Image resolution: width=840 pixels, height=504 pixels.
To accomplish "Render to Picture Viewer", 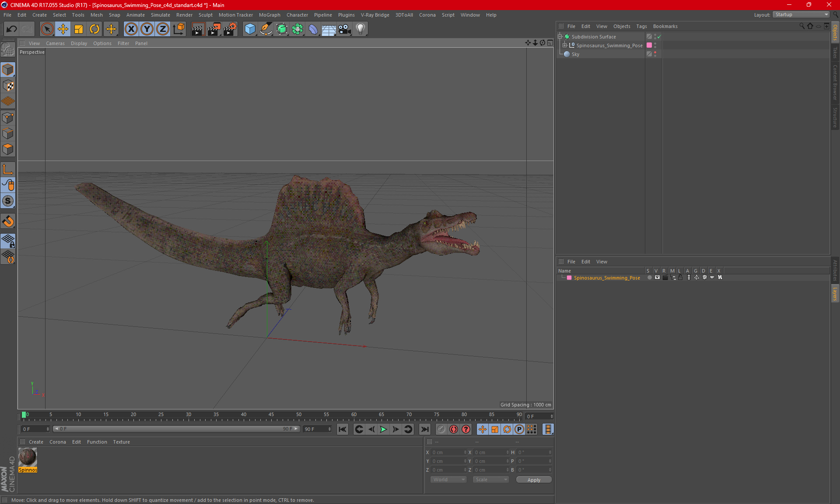I will [214, 29].
